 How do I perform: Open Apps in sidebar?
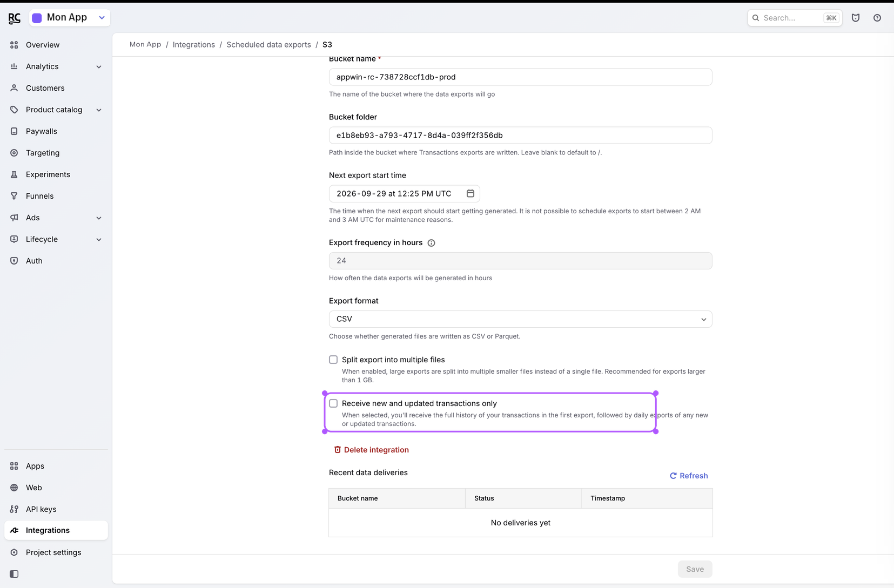pos(56,466)
